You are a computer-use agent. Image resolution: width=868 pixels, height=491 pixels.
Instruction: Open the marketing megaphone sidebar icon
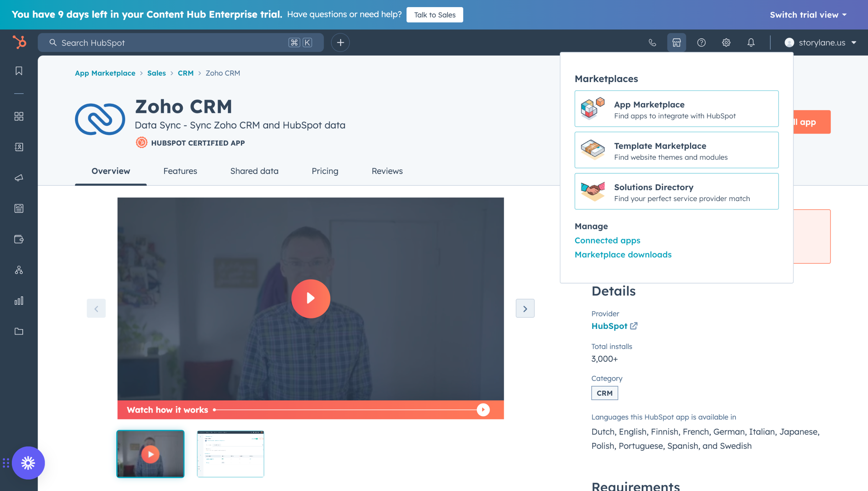(x=19, y=178)
